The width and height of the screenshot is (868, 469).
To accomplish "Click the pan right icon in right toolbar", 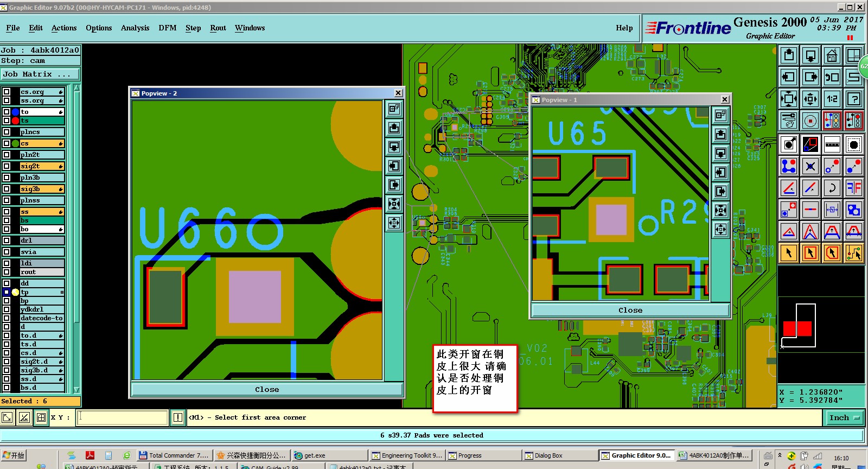I will tap(810, 77).
